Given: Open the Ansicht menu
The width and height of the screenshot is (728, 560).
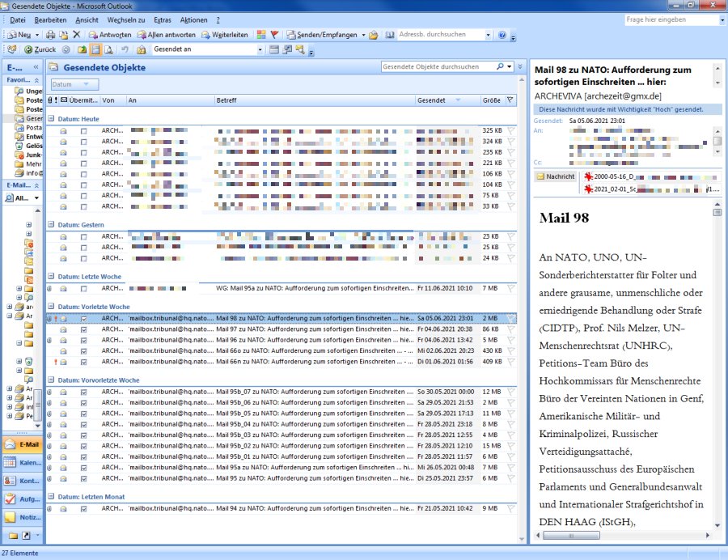Looking at the screenshot, I should pyautogui.click(x=87, y=20).
